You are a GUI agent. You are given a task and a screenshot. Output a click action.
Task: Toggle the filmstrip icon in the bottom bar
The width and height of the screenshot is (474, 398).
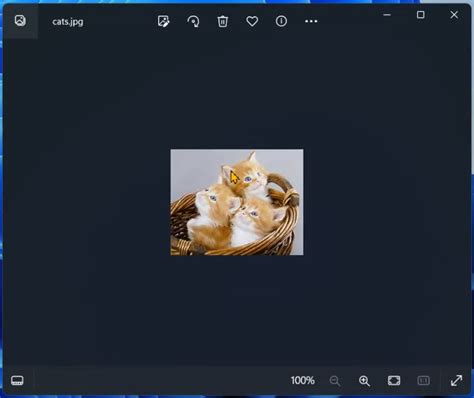coord(17,380)
